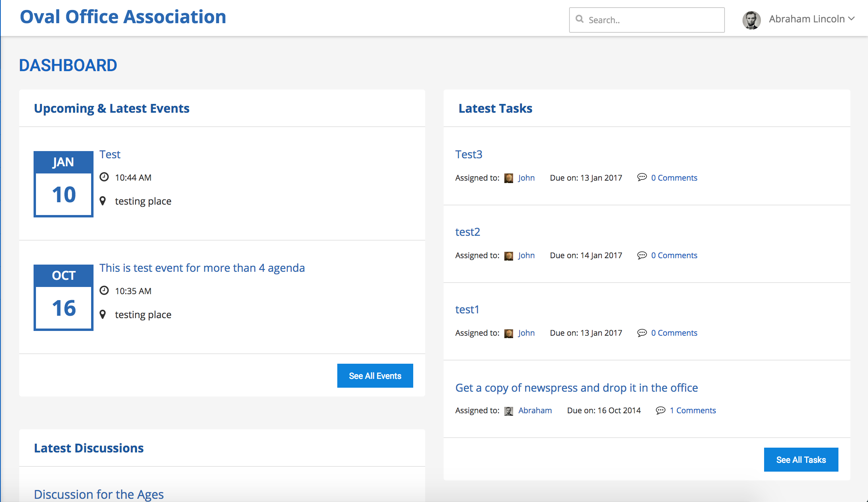The width and height of the screenshot is (868, 502).
Task: Click John's avatar in the test1 task
Action: (509, 333)
